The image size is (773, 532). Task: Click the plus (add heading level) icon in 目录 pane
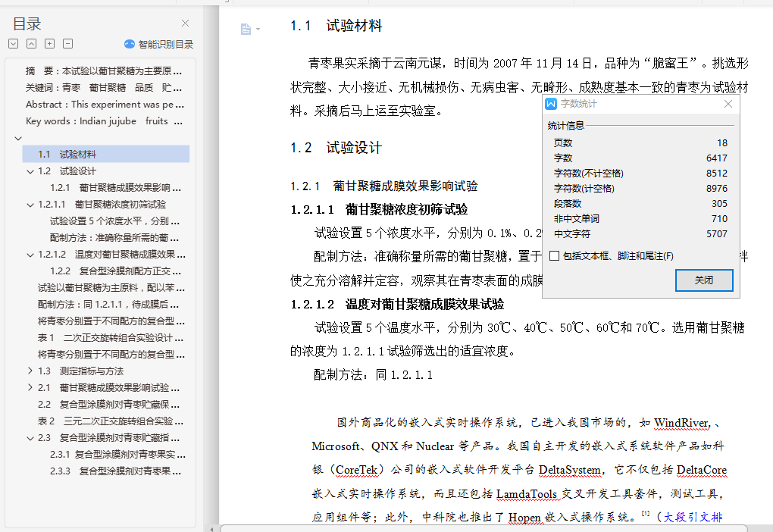click(x=50, y=44)
